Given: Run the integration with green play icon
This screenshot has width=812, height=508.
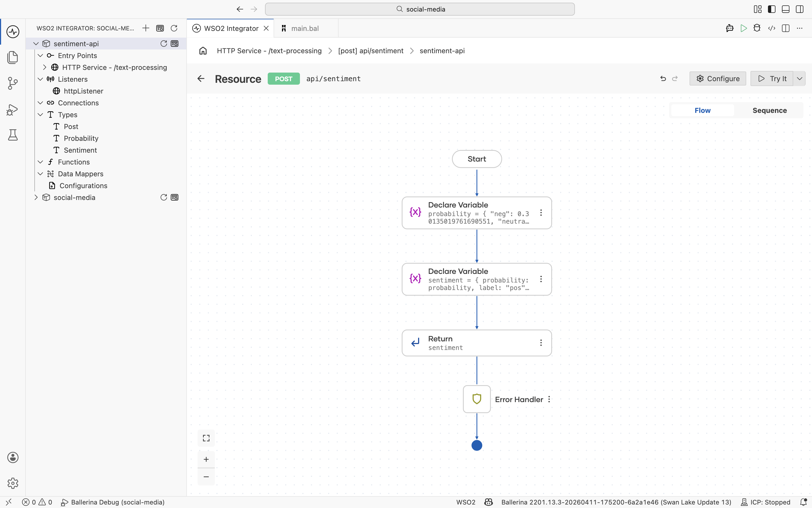Looking at the screenshot, I should pyautogui.click(x=744, y=28).
